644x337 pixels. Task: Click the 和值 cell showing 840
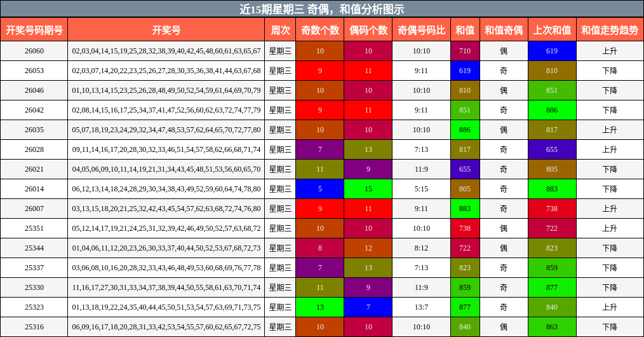[x=465, y=327]
